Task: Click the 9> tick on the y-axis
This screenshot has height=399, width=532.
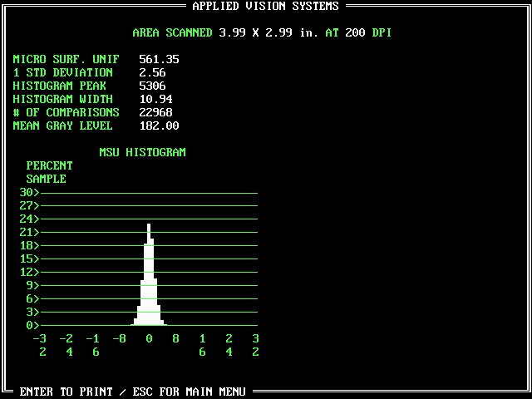Action: click(x=33, y=285)
